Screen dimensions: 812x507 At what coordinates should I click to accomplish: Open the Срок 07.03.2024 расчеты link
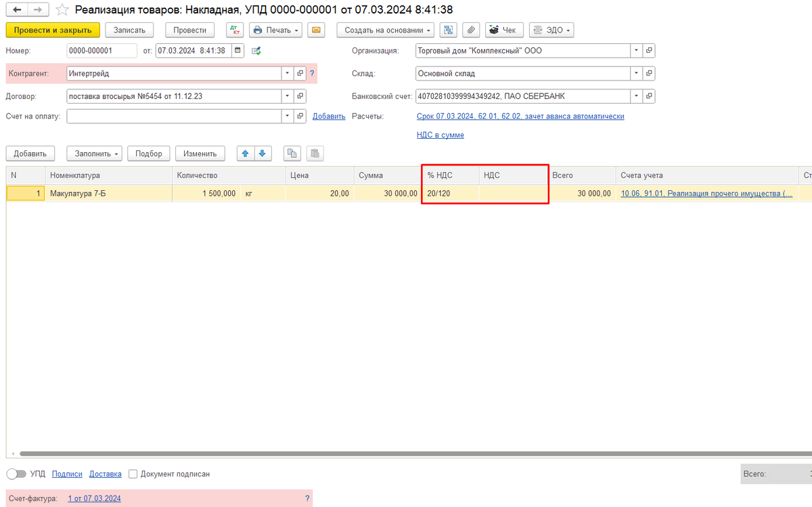[x=520, y=116]
